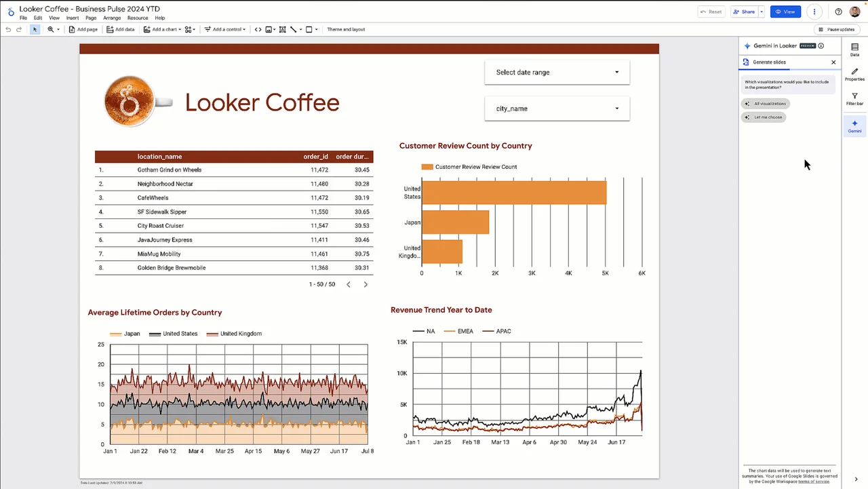Click Customer Review Count legend swatch

pos(427,167)
